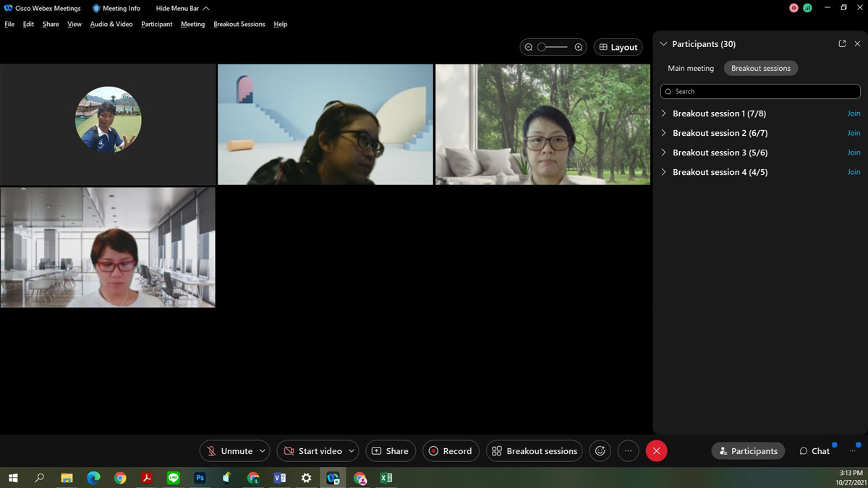Select the video tile with the blue staircase background
868x488 pixels.
pos(325,124)
